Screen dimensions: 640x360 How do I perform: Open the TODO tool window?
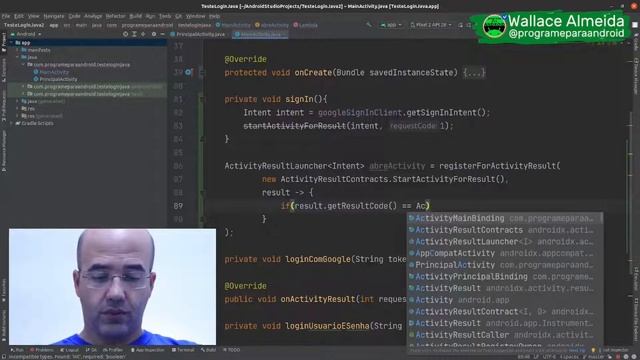(x=231, y=350)
